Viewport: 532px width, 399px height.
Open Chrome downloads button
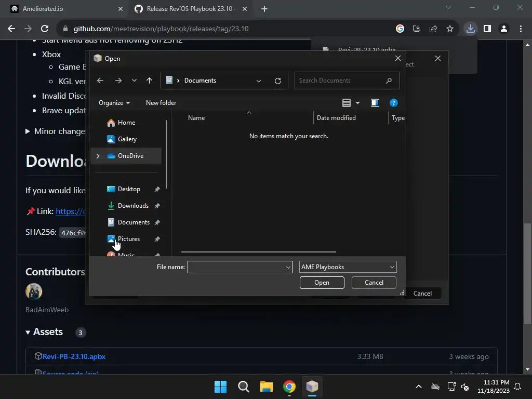[471, 29]
